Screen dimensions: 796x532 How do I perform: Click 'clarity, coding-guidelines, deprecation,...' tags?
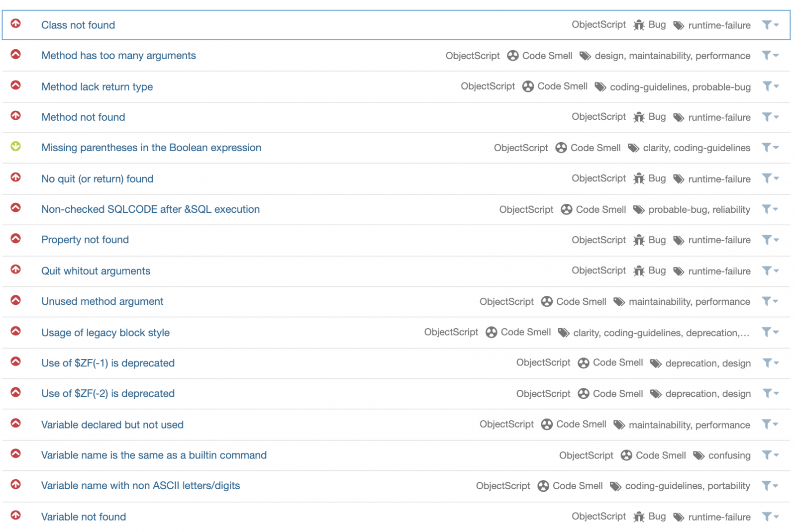661,333
